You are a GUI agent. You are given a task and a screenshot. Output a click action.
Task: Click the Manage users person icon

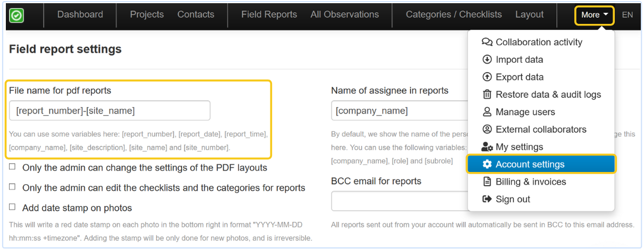tap(487, 113)
